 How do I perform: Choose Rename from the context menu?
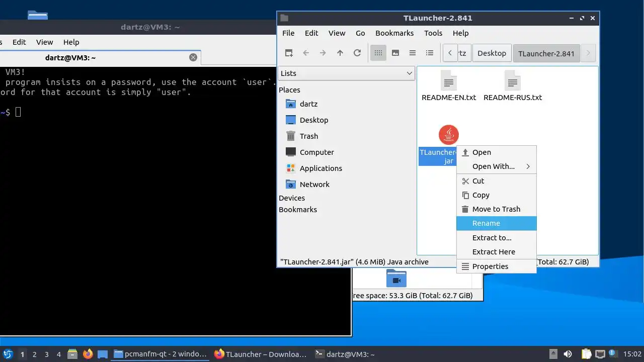pos(497,223)
